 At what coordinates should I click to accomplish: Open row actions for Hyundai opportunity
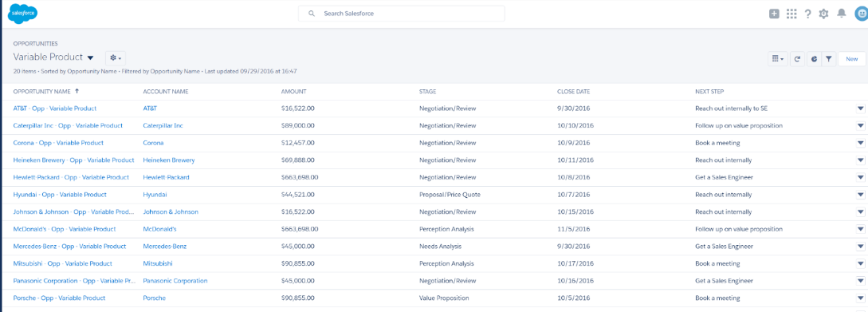tap(860, 195)
